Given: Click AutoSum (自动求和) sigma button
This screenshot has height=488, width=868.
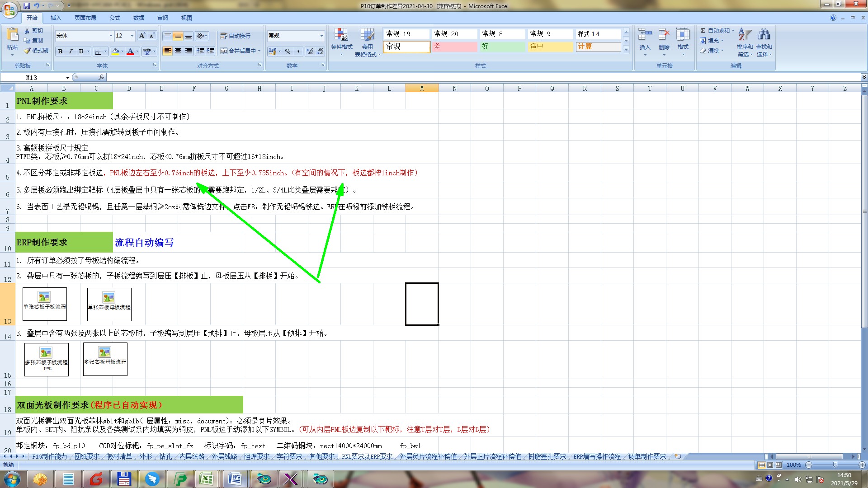Looking at the screenshot, I should 703,31.
